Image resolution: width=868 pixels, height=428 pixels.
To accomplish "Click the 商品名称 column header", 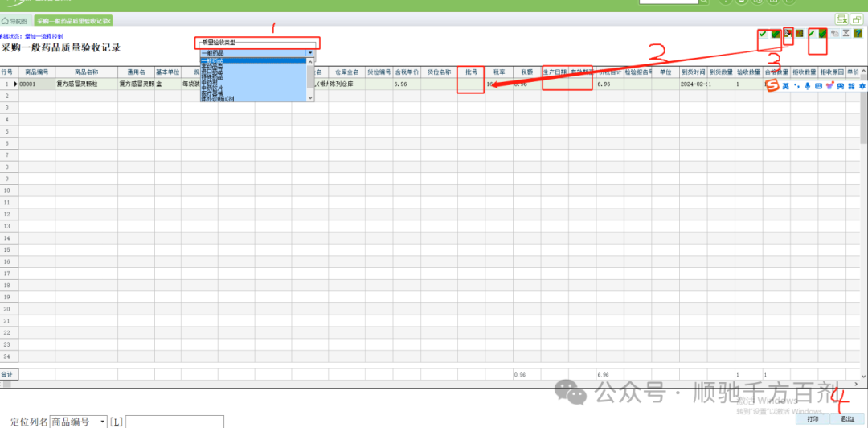I will [86, 72].
